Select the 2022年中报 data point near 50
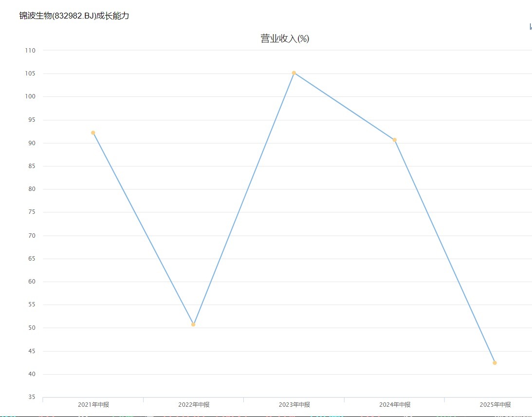532x417 pixels. [193, 324]
